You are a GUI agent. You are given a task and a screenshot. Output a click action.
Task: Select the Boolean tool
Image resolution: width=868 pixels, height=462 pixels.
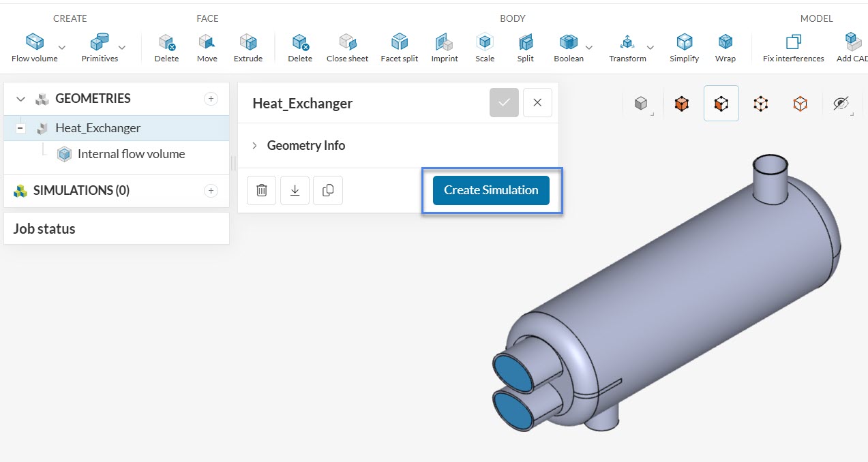click(569, 48)
